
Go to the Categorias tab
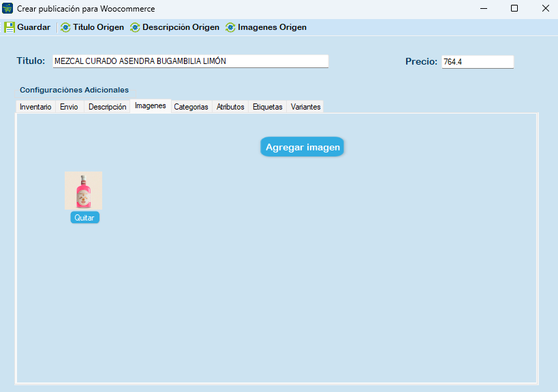pyautogui.click(x=191, y=107)
